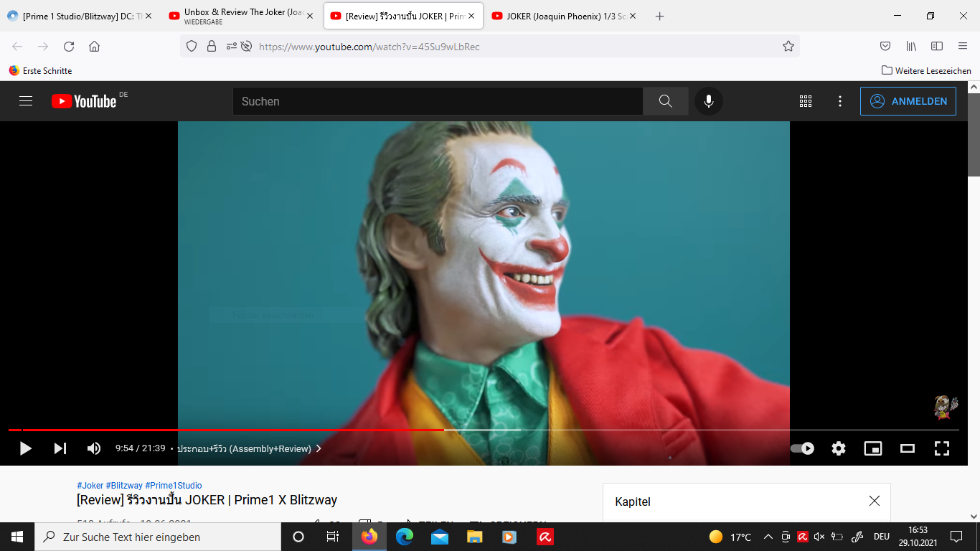Open the #Joker hashtag link
This screenshot has width=980, height=551.
pyautogui.click(x=90, y=486)
